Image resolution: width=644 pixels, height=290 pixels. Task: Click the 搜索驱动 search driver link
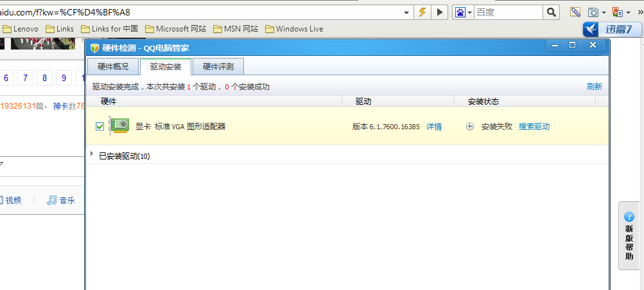[x=534, y=127]
